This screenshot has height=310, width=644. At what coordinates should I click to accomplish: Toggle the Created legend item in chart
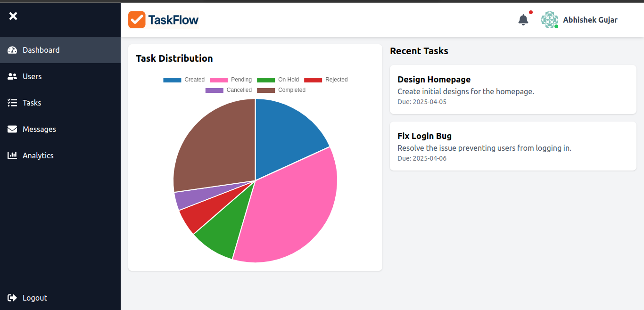click(184, 80)
